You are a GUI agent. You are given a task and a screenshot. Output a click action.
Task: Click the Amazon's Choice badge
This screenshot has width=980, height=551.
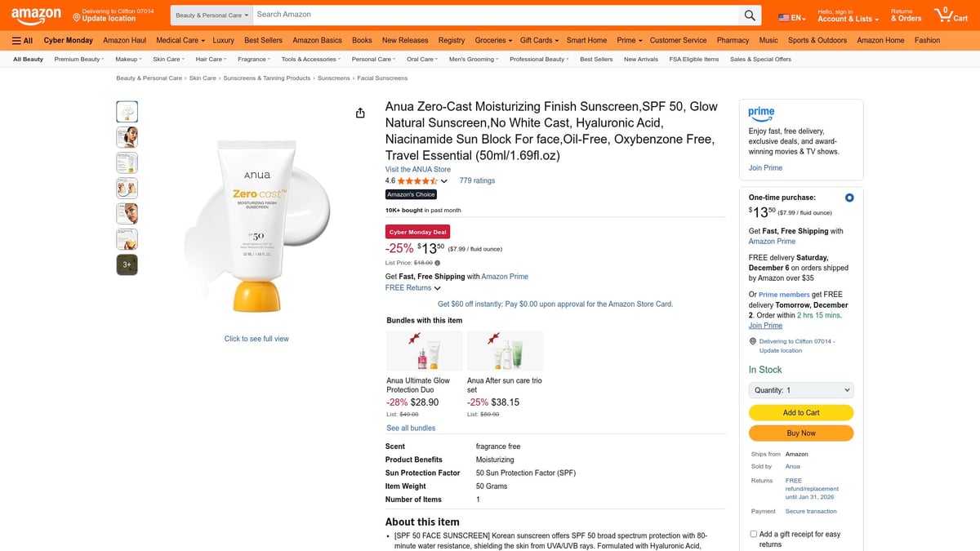point(411,194)
